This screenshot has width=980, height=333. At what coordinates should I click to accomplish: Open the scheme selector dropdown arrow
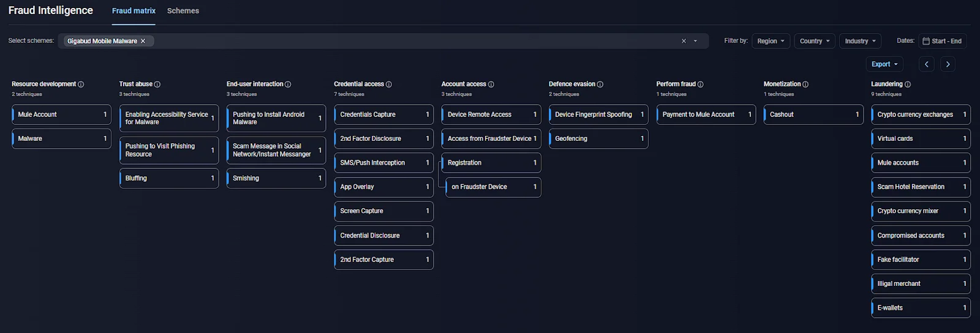point(695,41)
